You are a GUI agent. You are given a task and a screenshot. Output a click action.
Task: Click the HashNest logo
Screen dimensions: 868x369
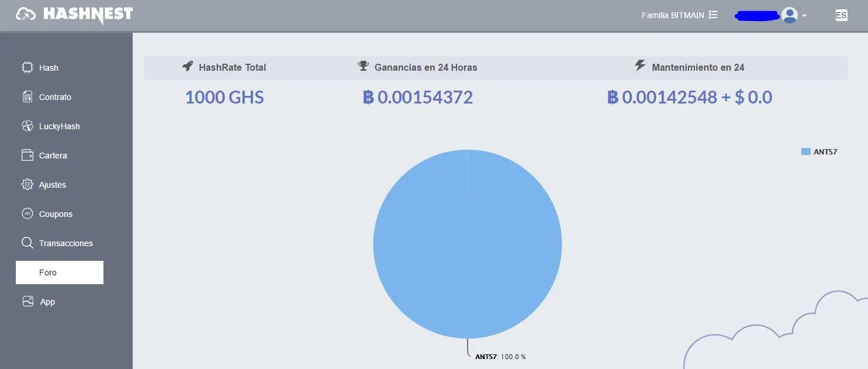(x=74, y=15)
